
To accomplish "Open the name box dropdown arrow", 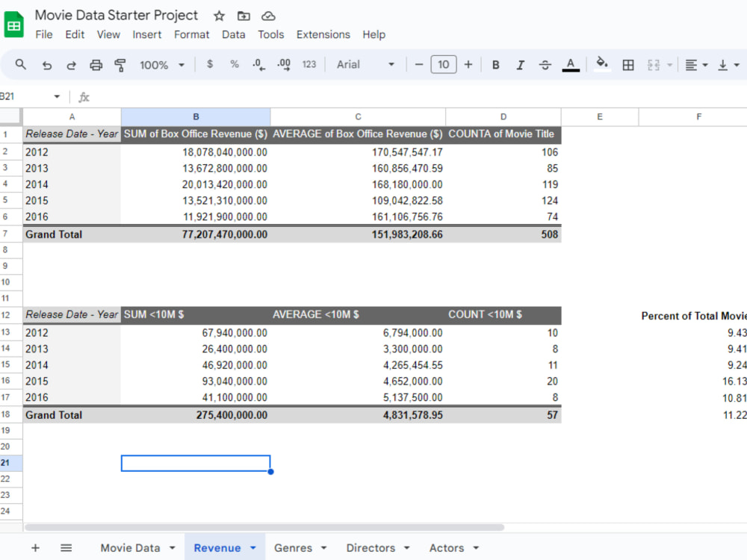I will pyautogui.click(x=57, y=96).
